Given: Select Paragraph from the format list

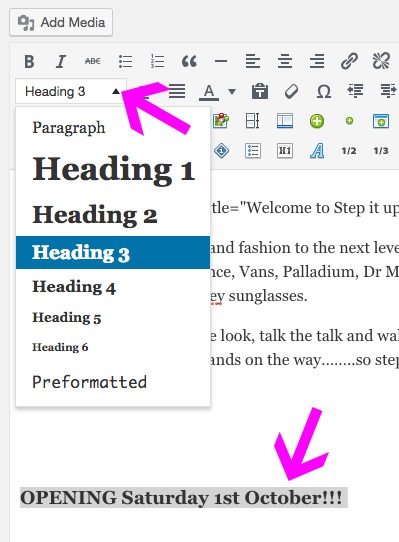Looking at the screenshot, I should coord(113,128).
